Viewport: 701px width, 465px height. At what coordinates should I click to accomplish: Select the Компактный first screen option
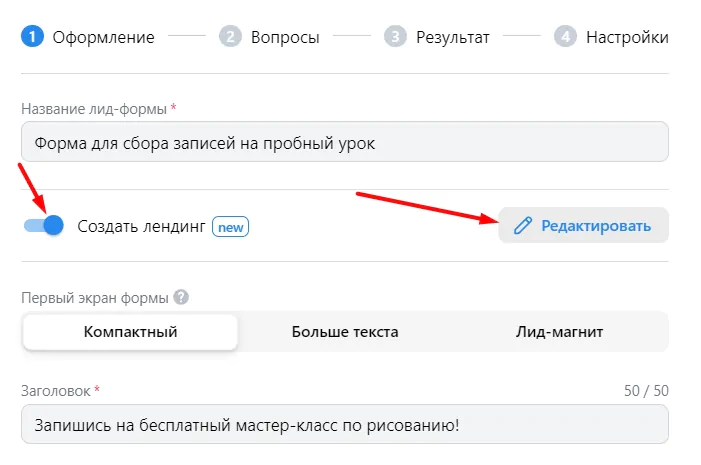130,332
